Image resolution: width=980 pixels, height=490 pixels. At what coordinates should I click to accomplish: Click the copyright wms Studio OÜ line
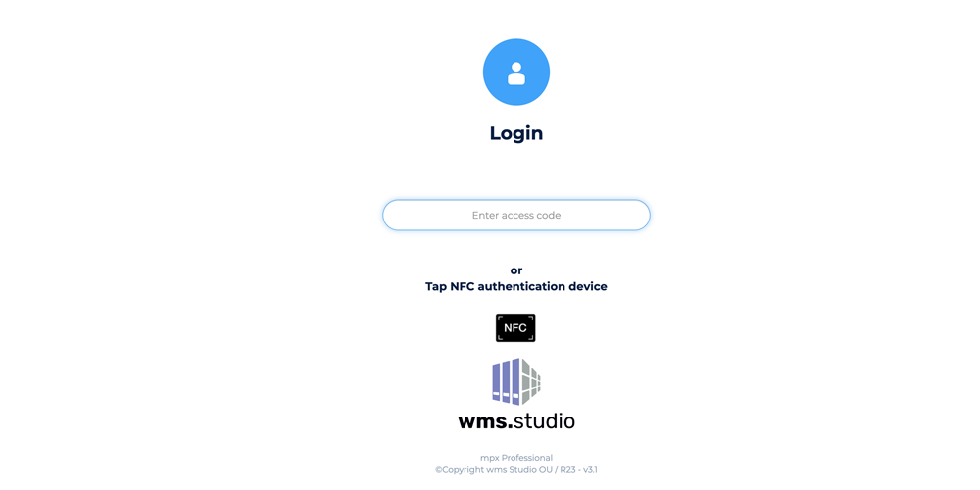(x=516, y=470)
